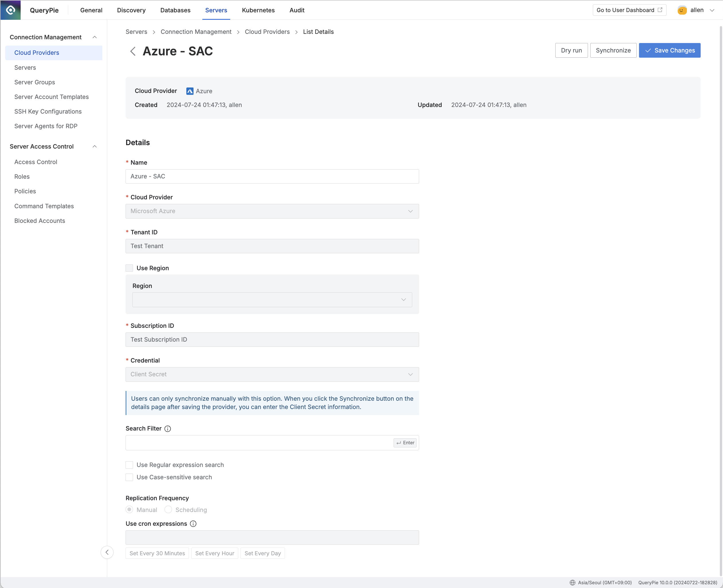Click the back arrow beside Azure - SAC
This screenshot has width=723, height=588.
pos(133,51)
